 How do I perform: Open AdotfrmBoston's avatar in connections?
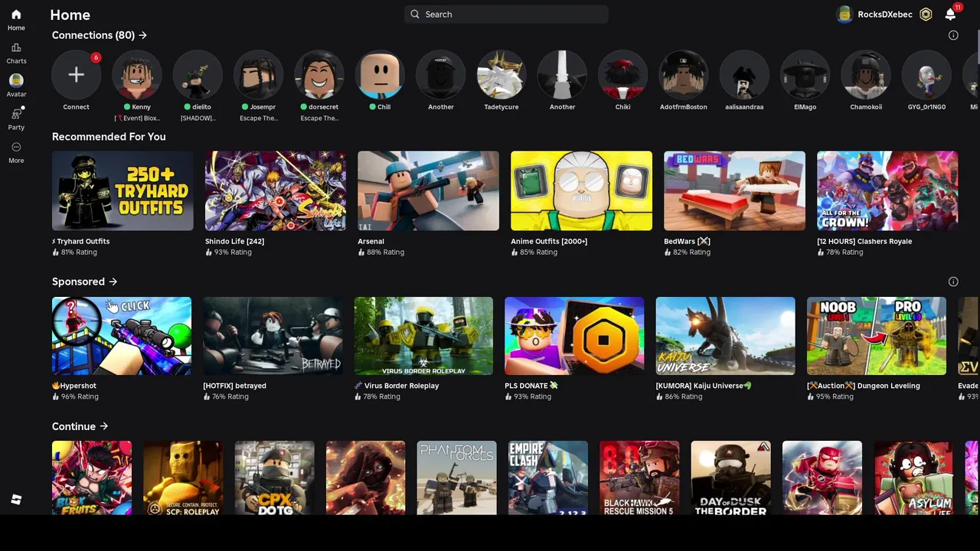tap(684, 74)
